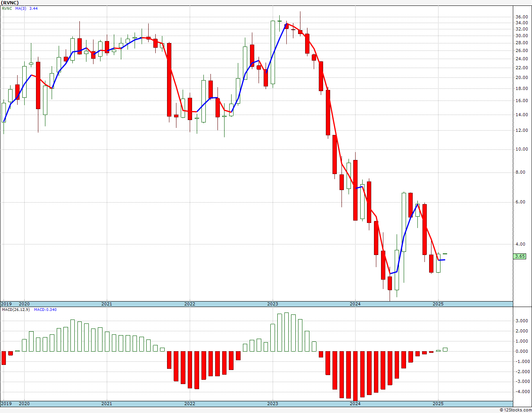Click 2023 on the price chart time axis
Viewport: 532px width, 413px height.
point(273,304)
